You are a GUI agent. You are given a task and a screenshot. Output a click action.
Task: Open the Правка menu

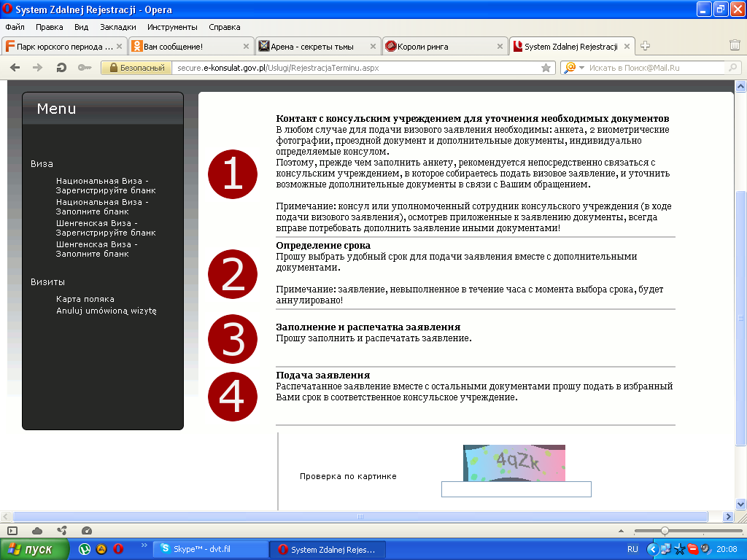(x=49, y=27)
